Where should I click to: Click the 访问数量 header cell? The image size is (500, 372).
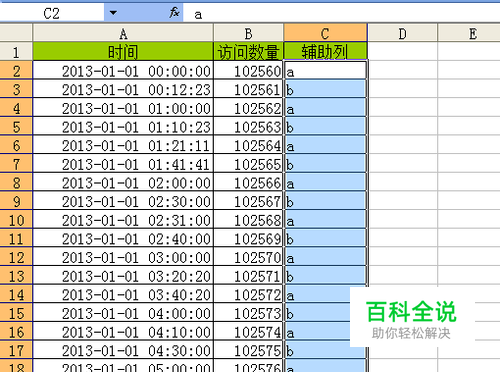[x=248, y=52]
